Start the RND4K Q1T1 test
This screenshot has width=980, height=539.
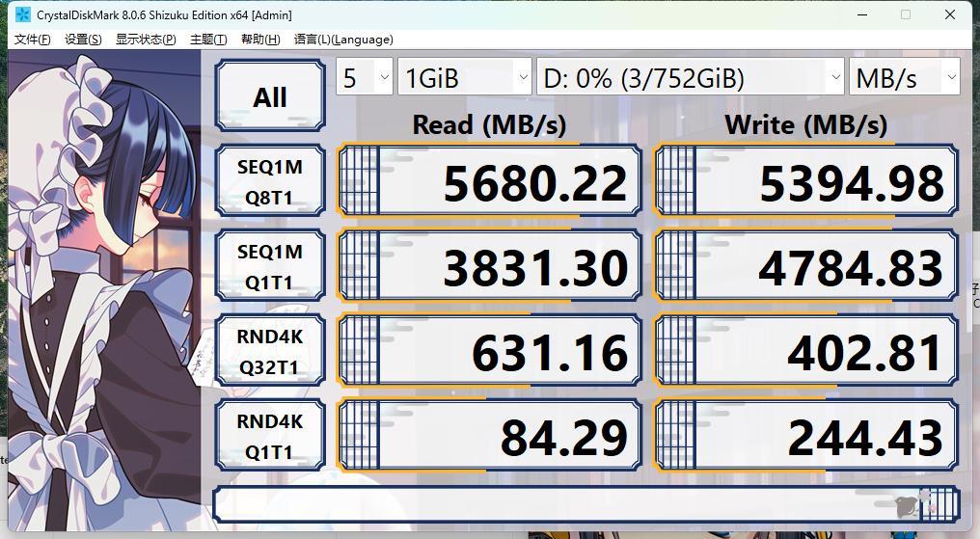pyautogui.click(x=270, y=435)
